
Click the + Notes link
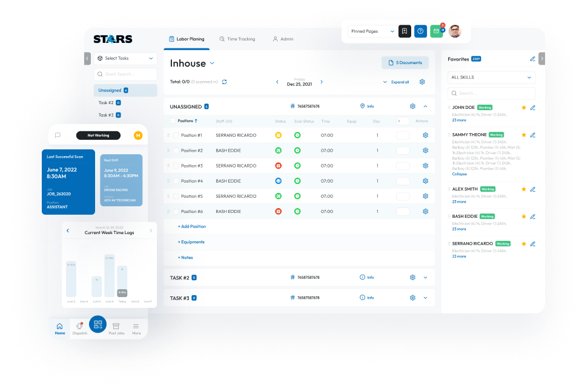pyautogui.click(x=185, y=258)
